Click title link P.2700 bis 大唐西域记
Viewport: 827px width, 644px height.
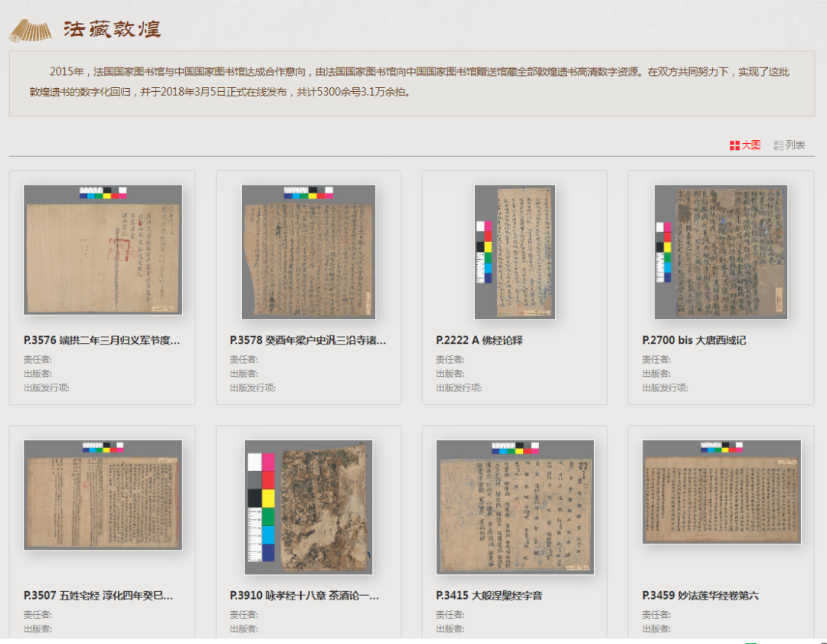694,340
